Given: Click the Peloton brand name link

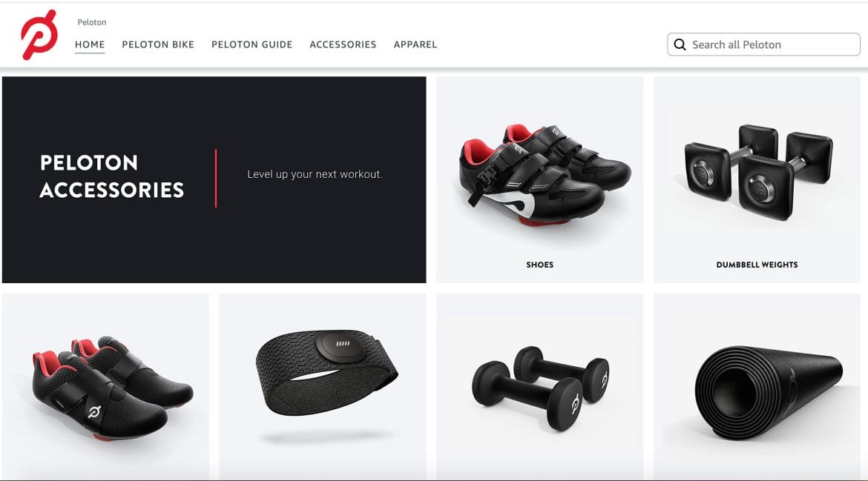Looking at the screenshot, I should tap(92, 22).
